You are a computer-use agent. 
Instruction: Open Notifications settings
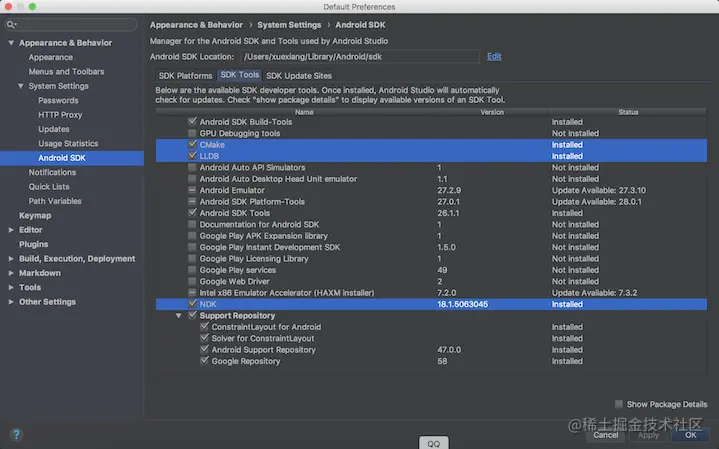pos(52,172)
